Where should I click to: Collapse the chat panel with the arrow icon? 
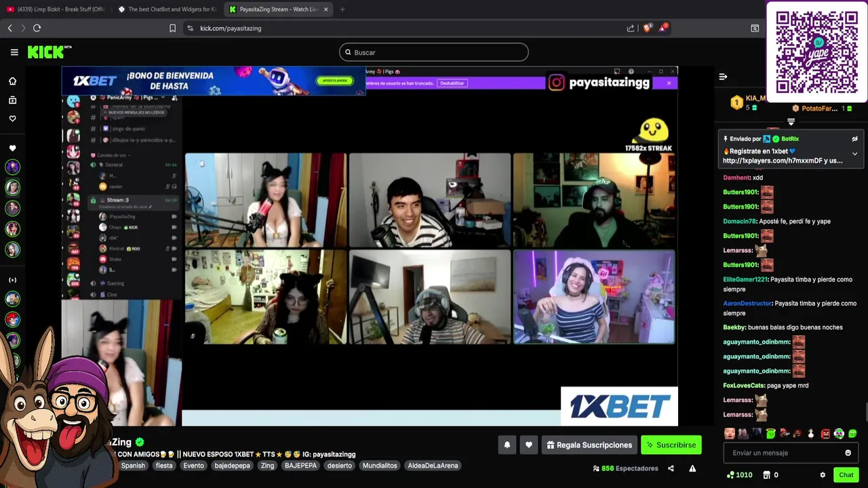coord(723,77)
